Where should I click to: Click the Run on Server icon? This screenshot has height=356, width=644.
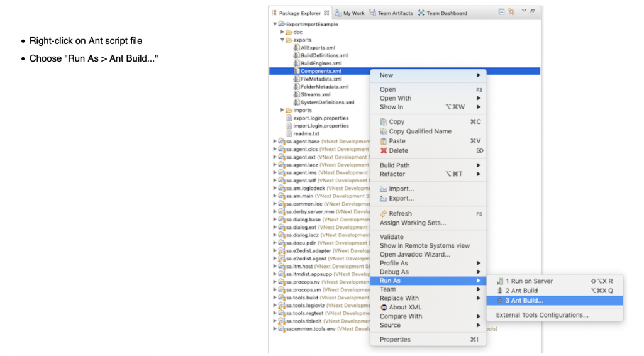(499, 281)
